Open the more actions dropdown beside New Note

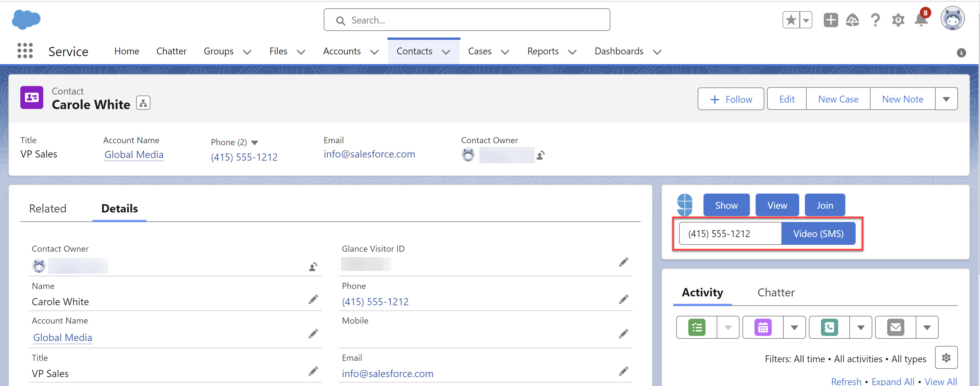tap(946, 99)
